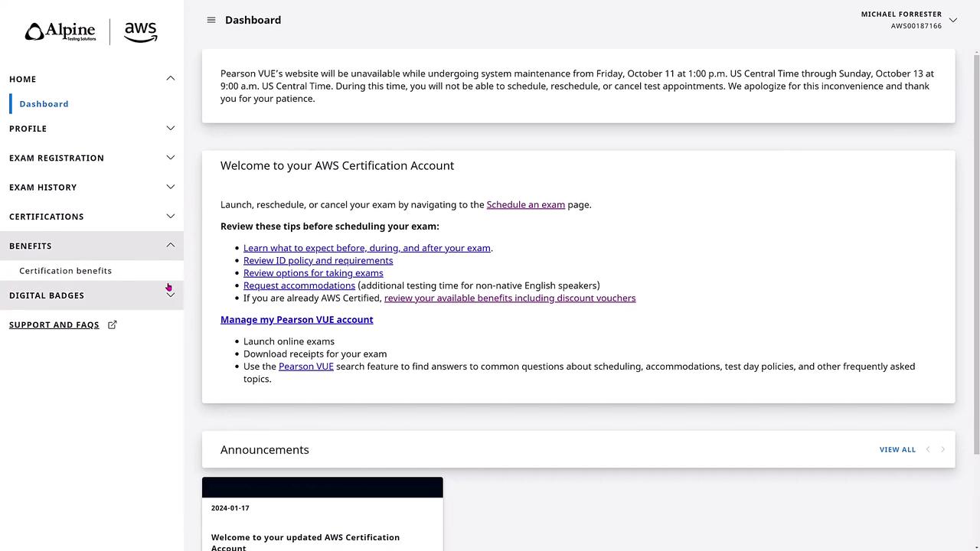Open the Michael Forrester account dropdown
This screenshot has height=551, width=980.
click(x=952, y=20)
